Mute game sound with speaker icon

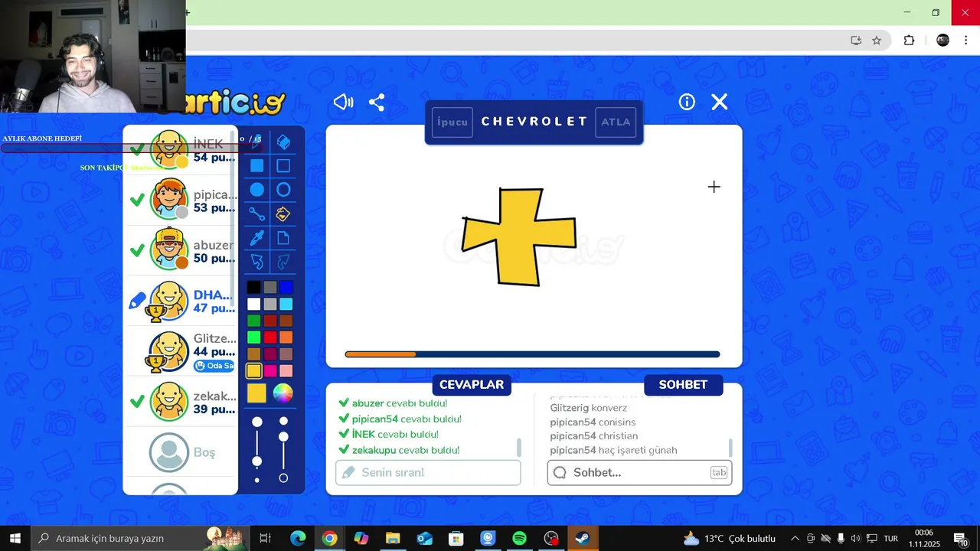click(x=343, y=102)
